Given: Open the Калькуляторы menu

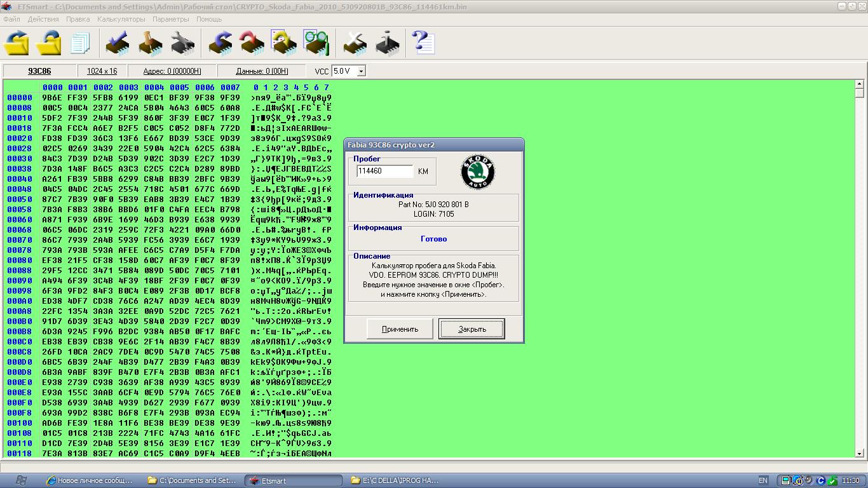Looking at the screenshot, I should pos(121,19).
